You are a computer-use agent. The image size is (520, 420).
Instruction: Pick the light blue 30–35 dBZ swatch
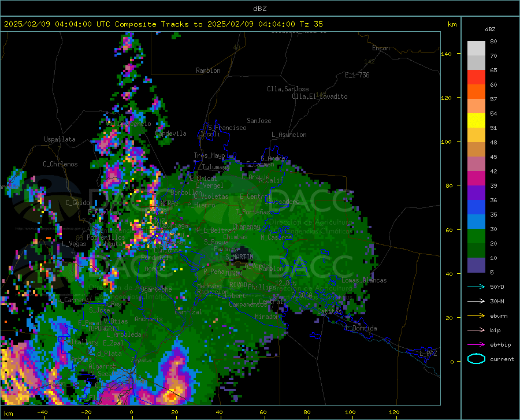click(x=476, y=222)
